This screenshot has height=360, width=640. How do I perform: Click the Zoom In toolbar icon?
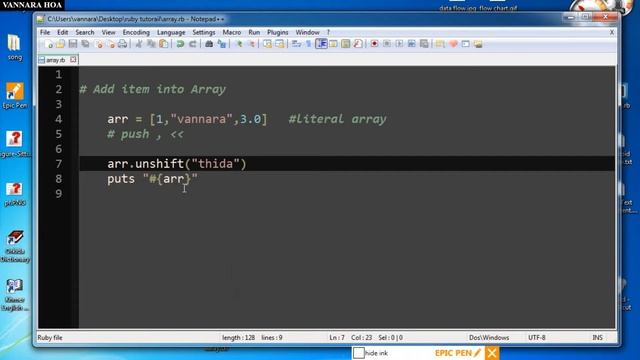tap(239, 44)
